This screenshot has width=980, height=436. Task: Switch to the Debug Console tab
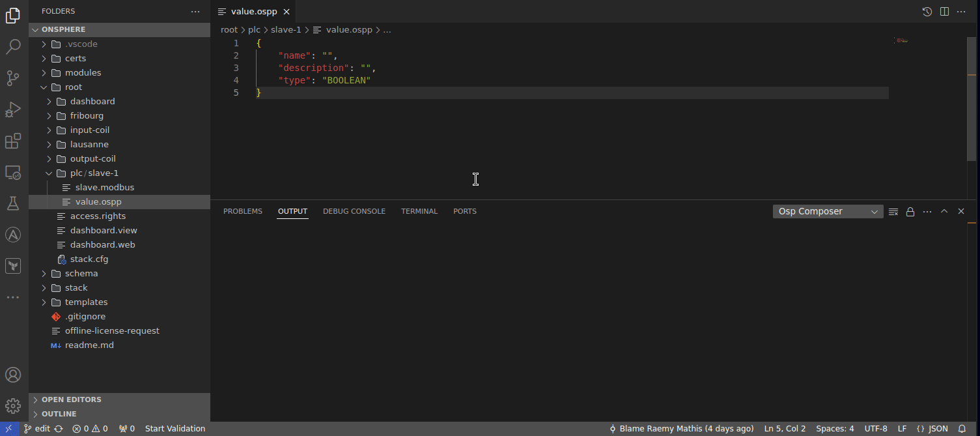point(354,211)
